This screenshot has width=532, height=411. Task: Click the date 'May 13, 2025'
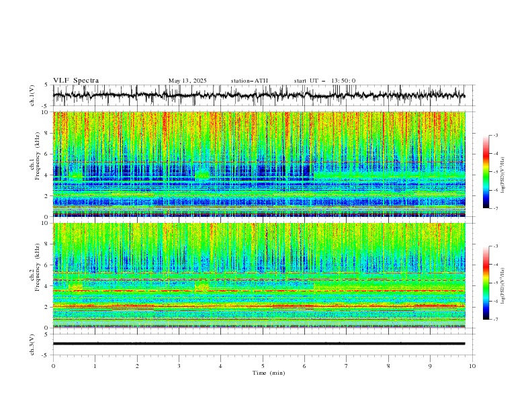coord(187,81)
